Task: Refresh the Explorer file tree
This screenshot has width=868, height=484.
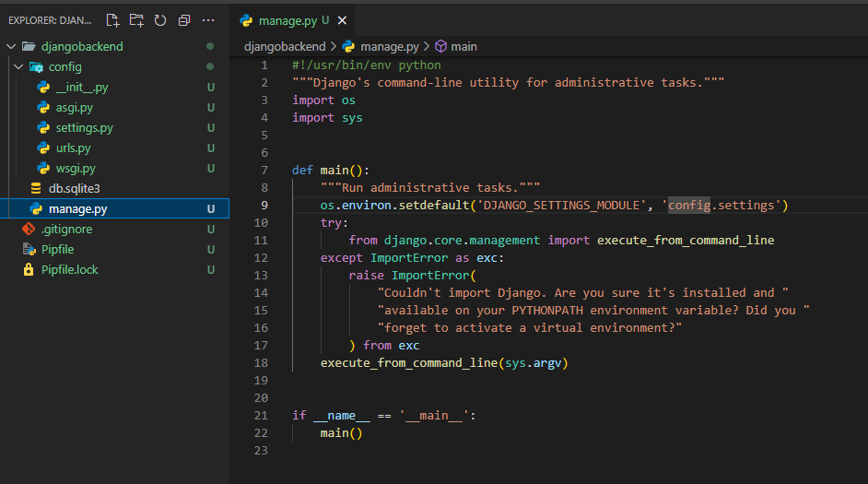Action: [x=160, y=19]
